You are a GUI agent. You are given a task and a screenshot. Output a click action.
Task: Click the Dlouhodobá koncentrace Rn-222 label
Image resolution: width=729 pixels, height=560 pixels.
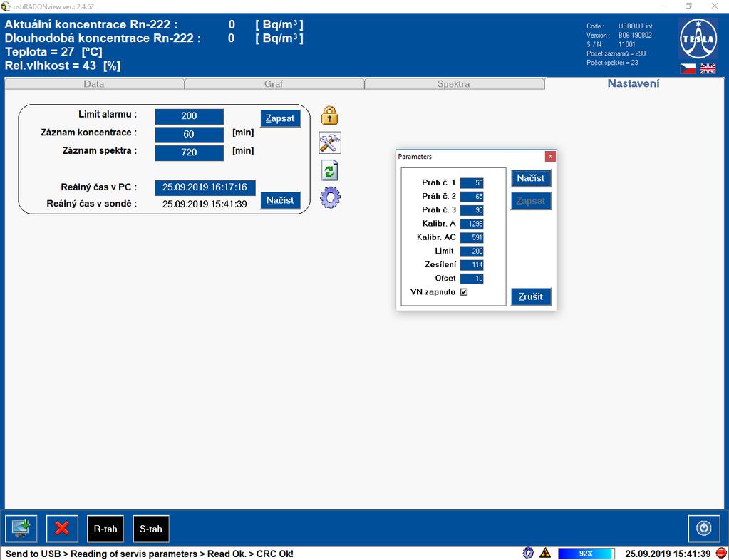tap(103, 38)
